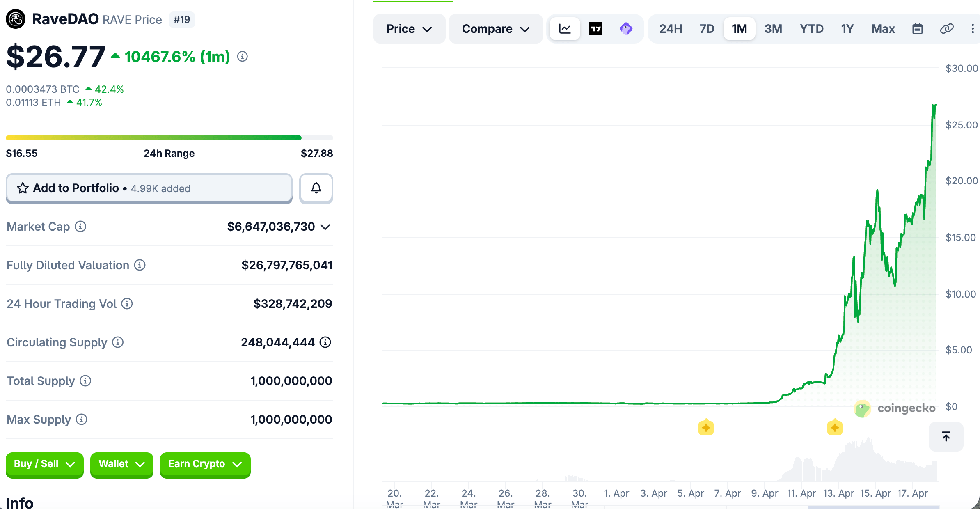Viewport: 980px width, 509px height.
Task: Select the 1Y time range option
Action: pos(847,28)
